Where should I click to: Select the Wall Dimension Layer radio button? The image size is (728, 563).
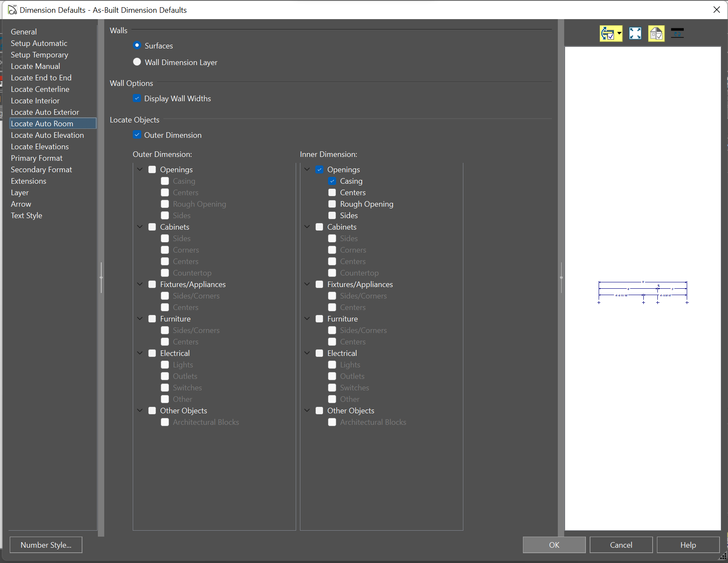137,62
